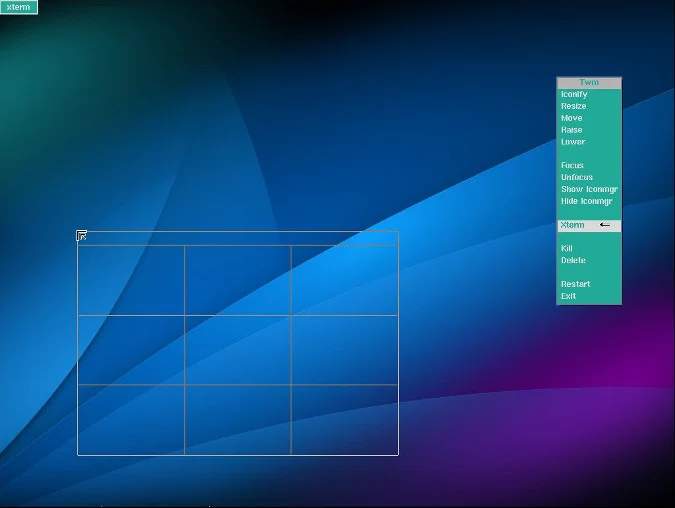Click the Twm menu title header
Viewport: 675px width, 508px height.
[x=589, y=83]
